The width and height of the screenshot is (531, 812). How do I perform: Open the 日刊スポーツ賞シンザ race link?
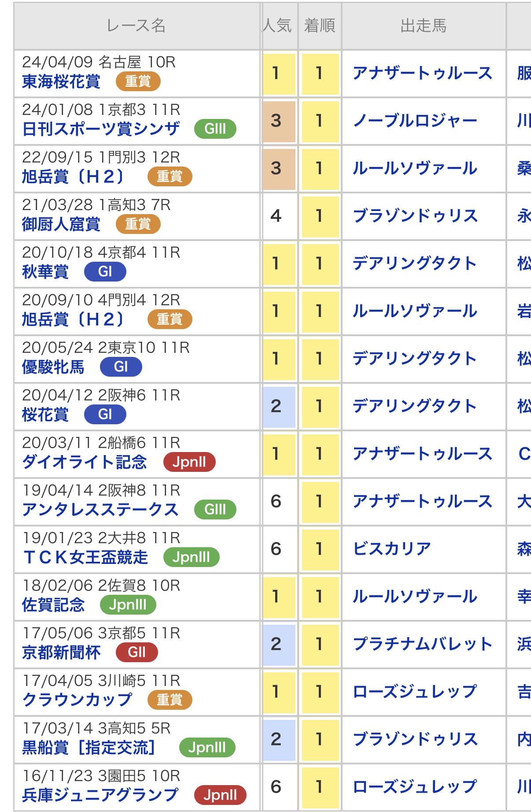tap(101, 130)
